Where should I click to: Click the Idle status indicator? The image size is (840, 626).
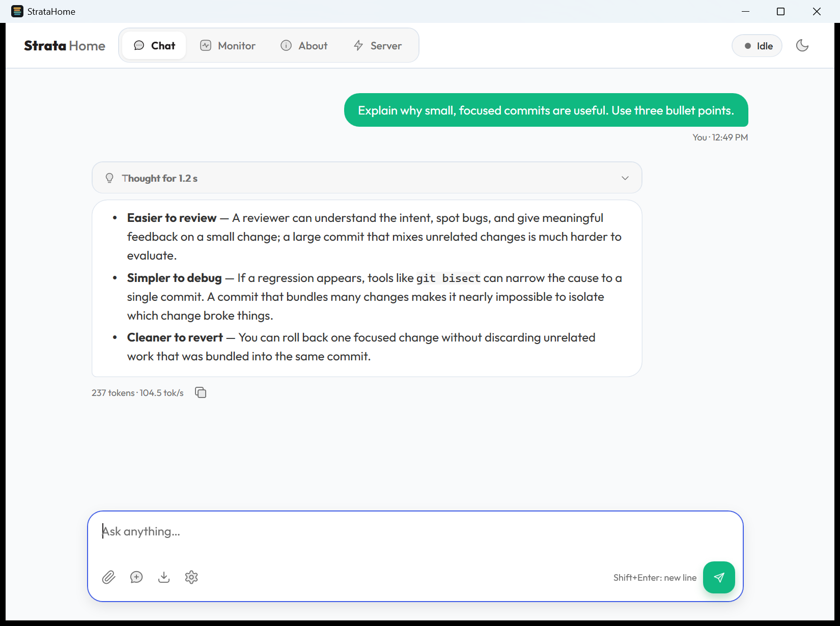tap(757, 46)
